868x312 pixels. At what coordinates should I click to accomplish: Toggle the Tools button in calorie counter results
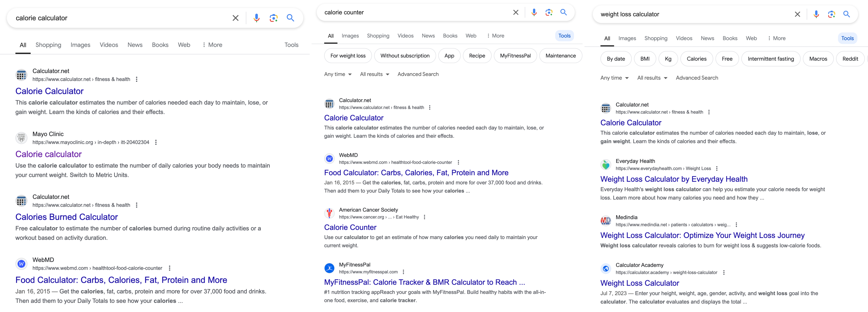point(564,36)
